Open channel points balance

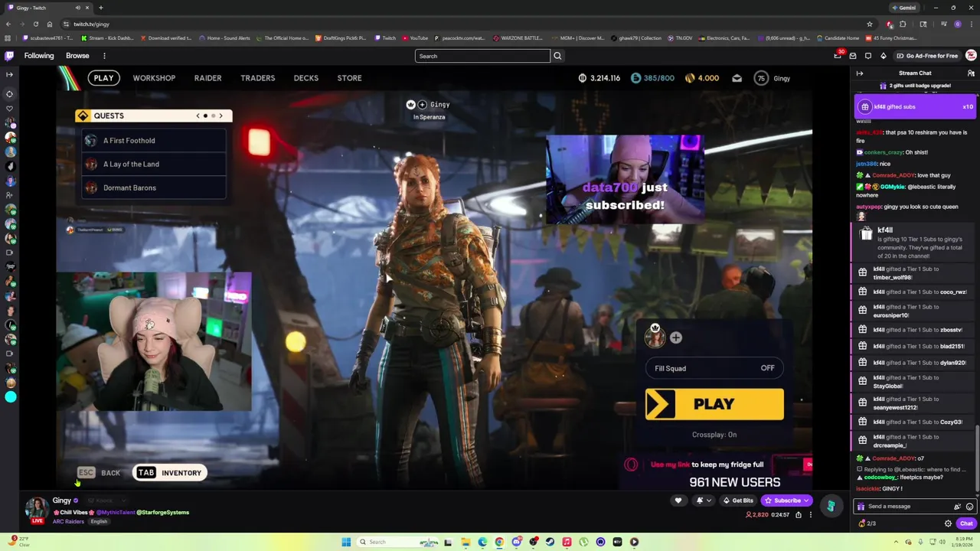point(867,523)
